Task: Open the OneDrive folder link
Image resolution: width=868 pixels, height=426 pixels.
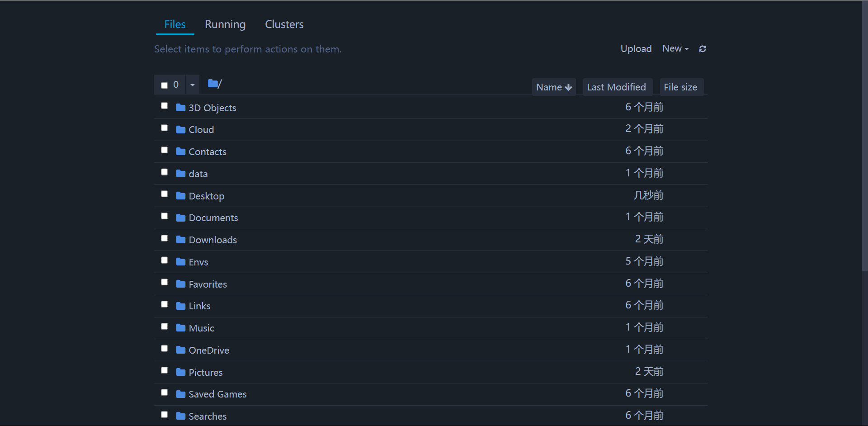Action: tap(209, 350)
